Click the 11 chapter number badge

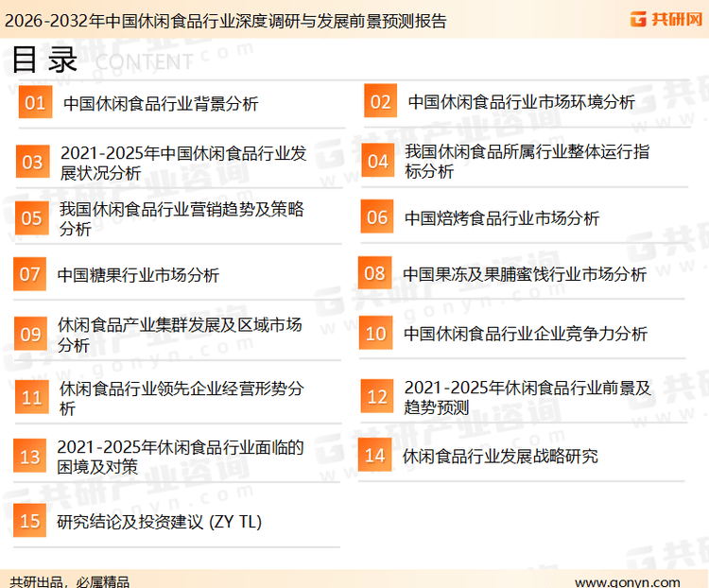[32, 398]
